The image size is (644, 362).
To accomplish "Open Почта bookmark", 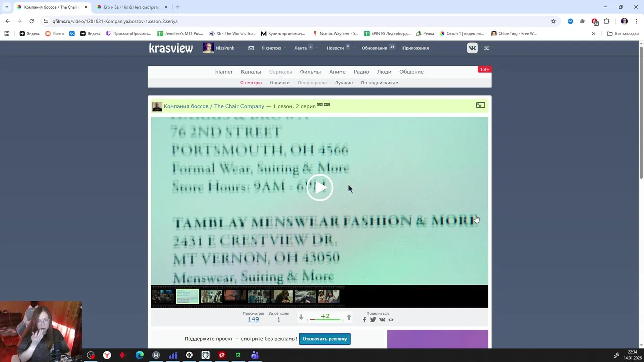I will click(55, 34).
